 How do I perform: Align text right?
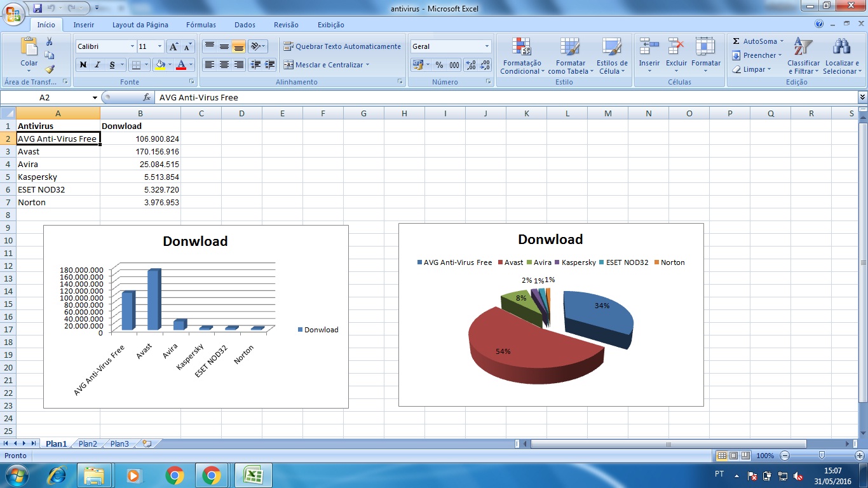[x=239, y=65]
